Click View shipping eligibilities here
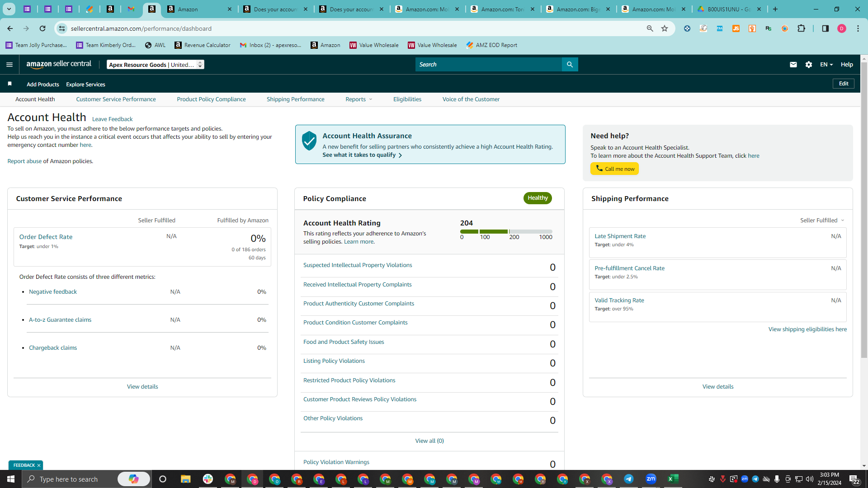Image resolution: width=868 pixels, height=488 pixels. click(x=807, y=329)
